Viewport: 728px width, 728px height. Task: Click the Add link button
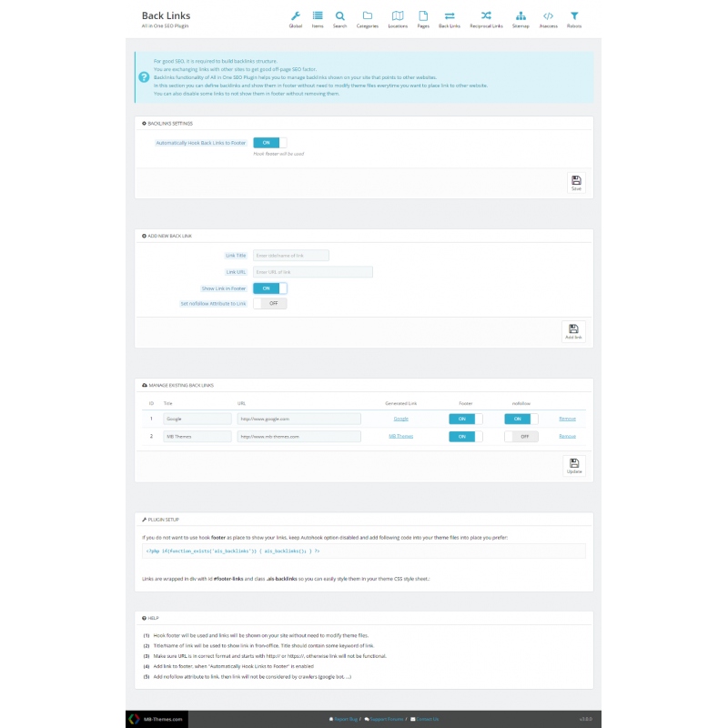[x=573, y=331]
